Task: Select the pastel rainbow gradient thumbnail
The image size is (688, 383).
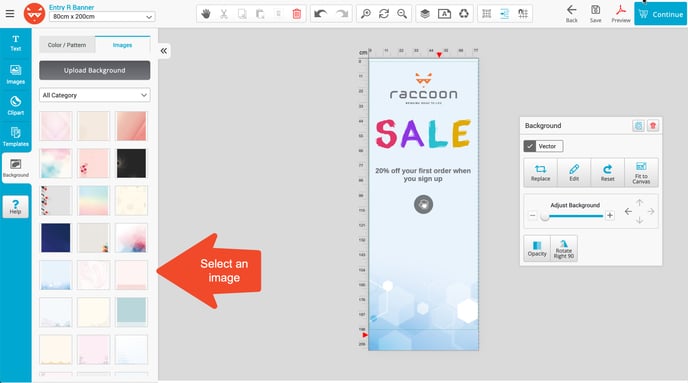Action: click(x=93, y=200)
